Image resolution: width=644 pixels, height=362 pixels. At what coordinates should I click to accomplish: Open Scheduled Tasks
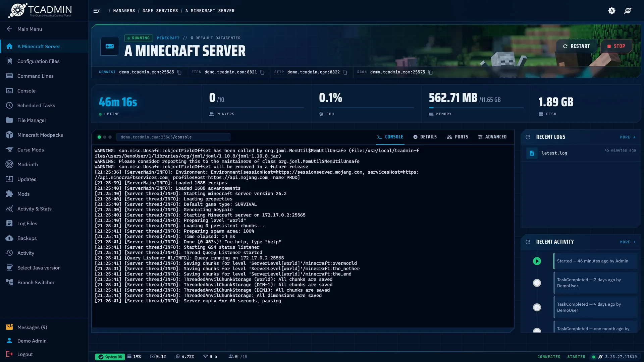coord(44,106)
